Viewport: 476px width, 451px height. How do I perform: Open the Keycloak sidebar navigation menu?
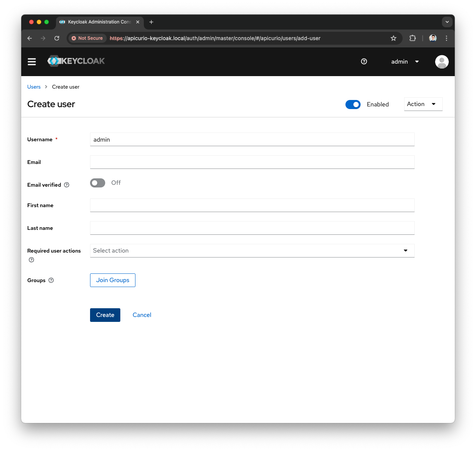point(32,61)
